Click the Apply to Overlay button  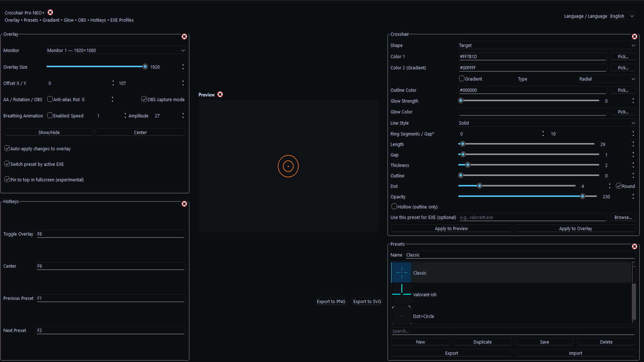pos(576,228)
